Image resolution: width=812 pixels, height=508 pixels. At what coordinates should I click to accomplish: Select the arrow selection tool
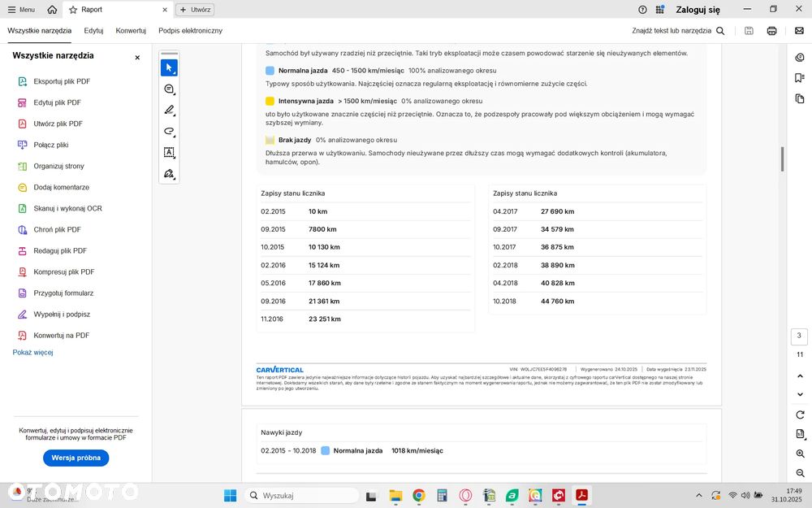coord(169,67)
